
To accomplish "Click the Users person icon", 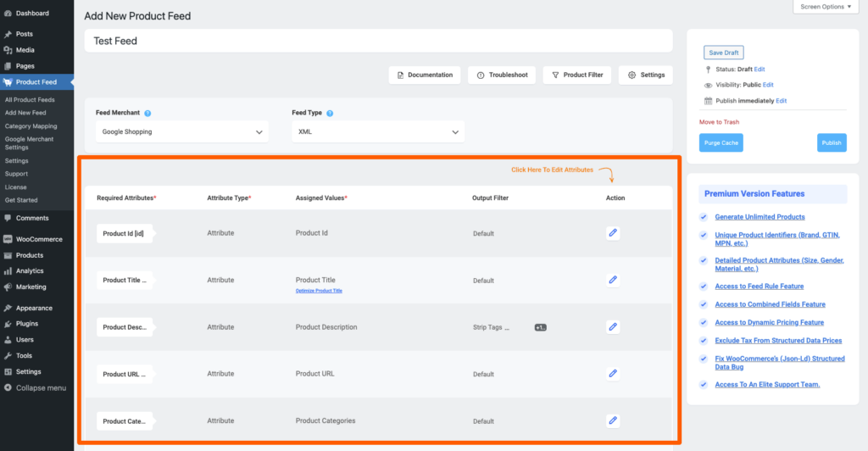I will [x=8, y=340].
